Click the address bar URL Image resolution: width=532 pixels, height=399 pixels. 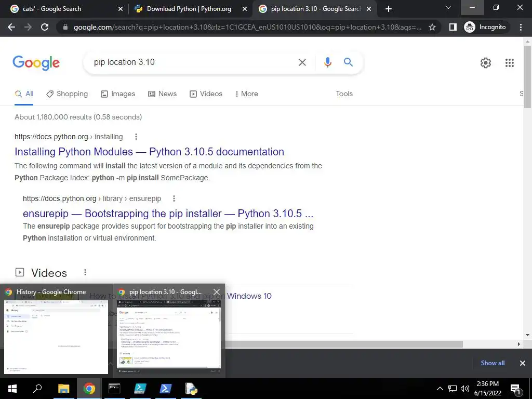248,27
